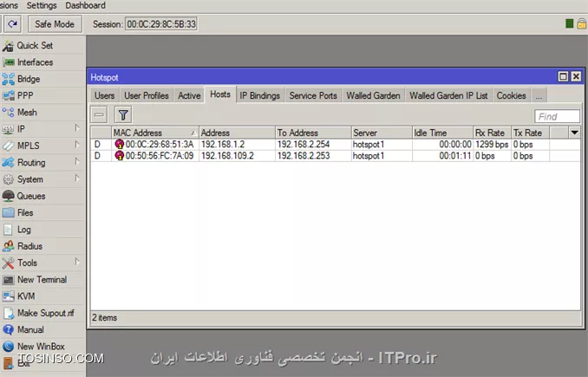Viewport: 588px width, 377px height.
Task: Sort by Tx Rate column header
Action: (530, 133)
